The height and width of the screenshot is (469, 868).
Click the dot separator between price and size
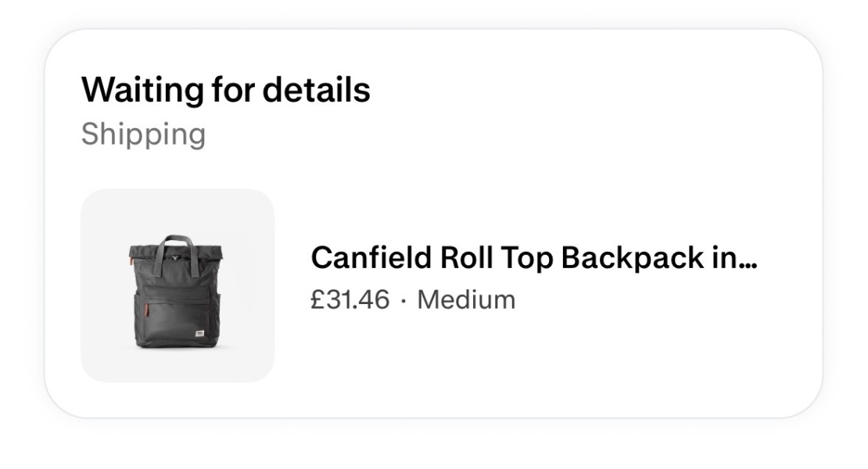[403, 299]
